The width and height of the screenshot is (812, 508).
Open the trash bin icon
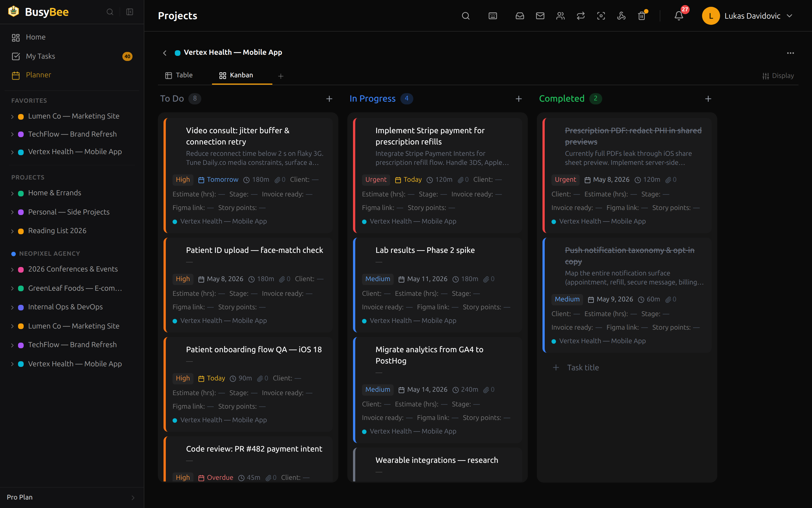[x=641, y=16]
